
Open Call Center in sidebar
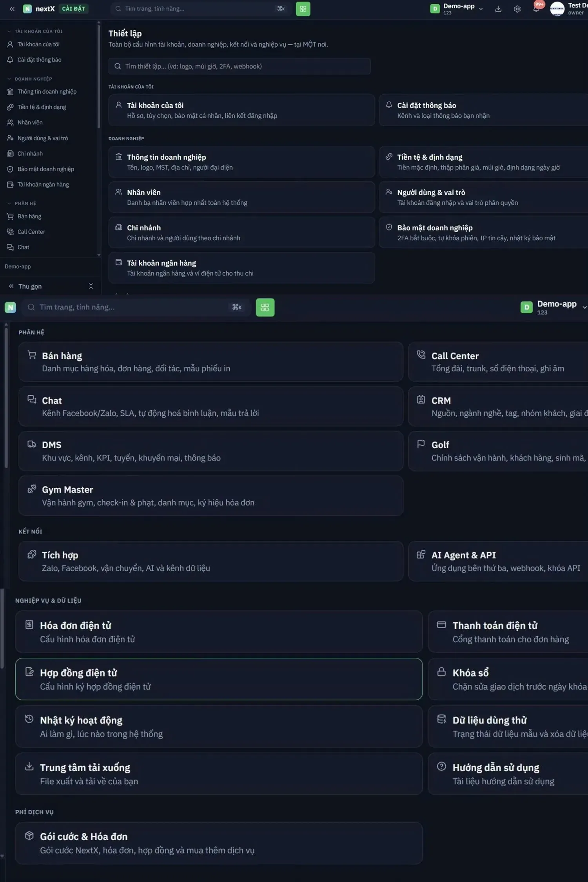click(x=31, y=232)
